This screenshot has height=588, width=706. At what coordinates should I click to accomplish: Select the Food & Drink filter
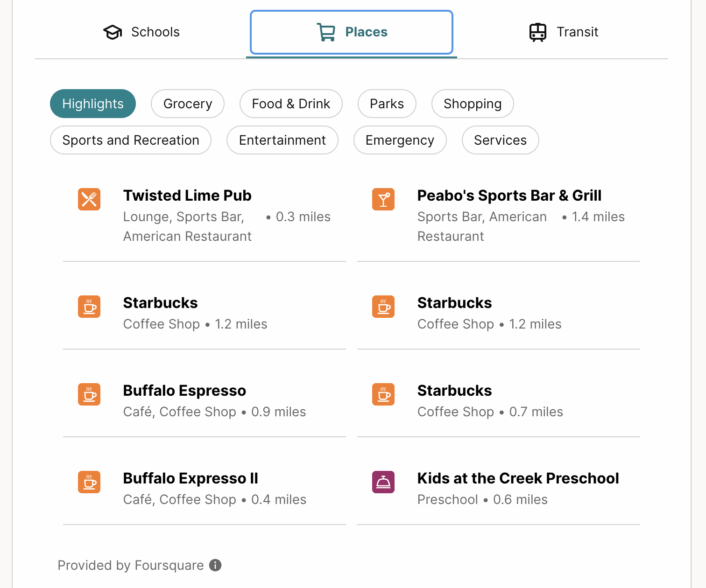[x=291, y=104]
